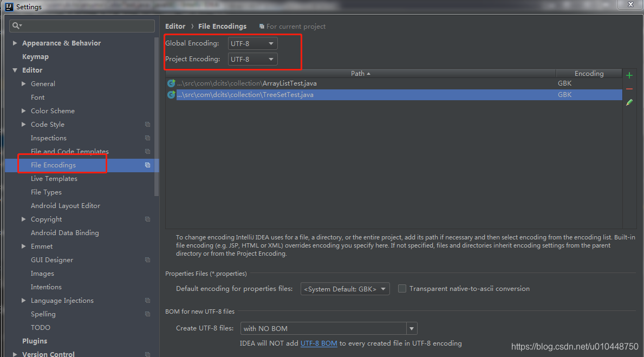This screenshot has height=357, width=644.
Task: Collapse the Editor tree node
Action: (15, 70)
